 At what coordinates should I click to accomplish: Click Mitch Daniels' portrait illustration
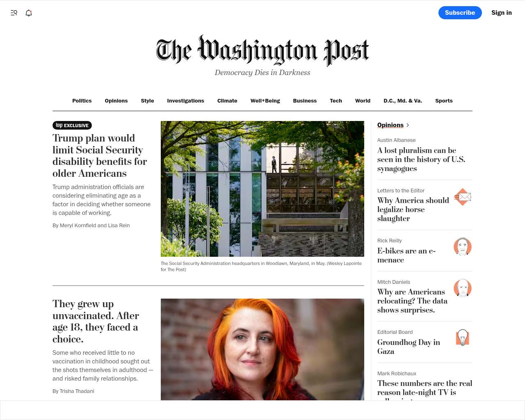point(463,288)
